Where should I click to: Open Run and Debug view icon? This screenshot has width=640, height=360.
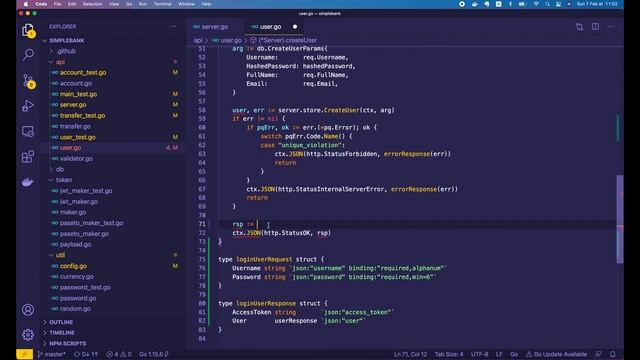tap(28, 106)
